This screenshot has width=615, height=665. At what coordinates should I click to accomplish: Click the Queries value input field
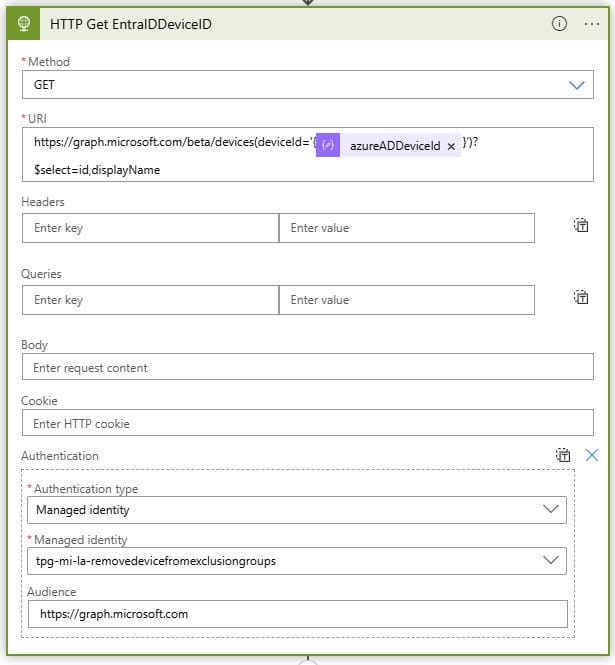coord(407,300)
